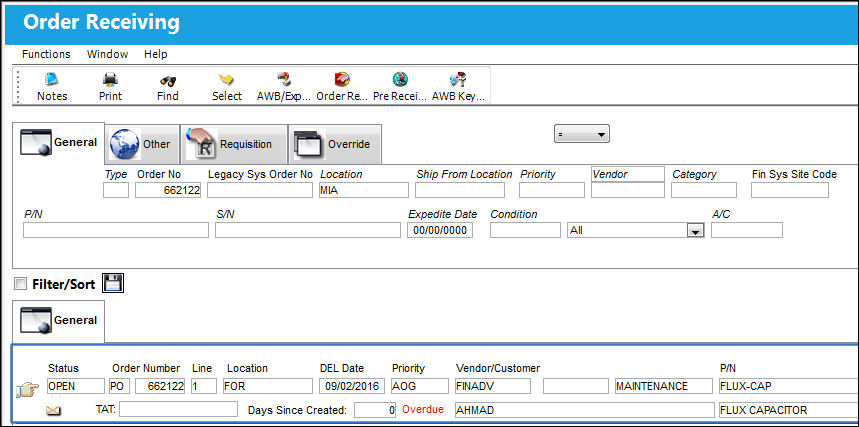Switch to the Other tab
Screen dimensions: 859x427
pyautogui.click(x=142, y=144)
